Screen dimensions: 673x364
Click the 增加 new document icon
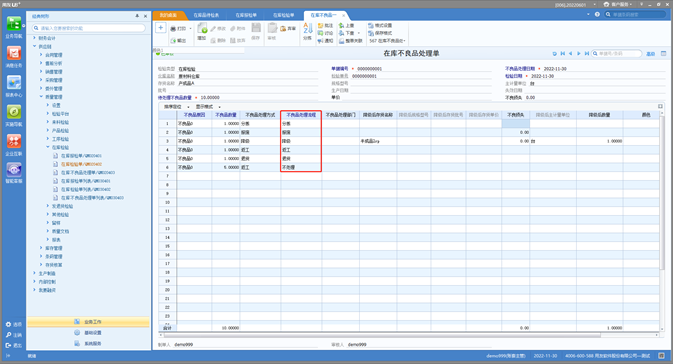[202, 29]
